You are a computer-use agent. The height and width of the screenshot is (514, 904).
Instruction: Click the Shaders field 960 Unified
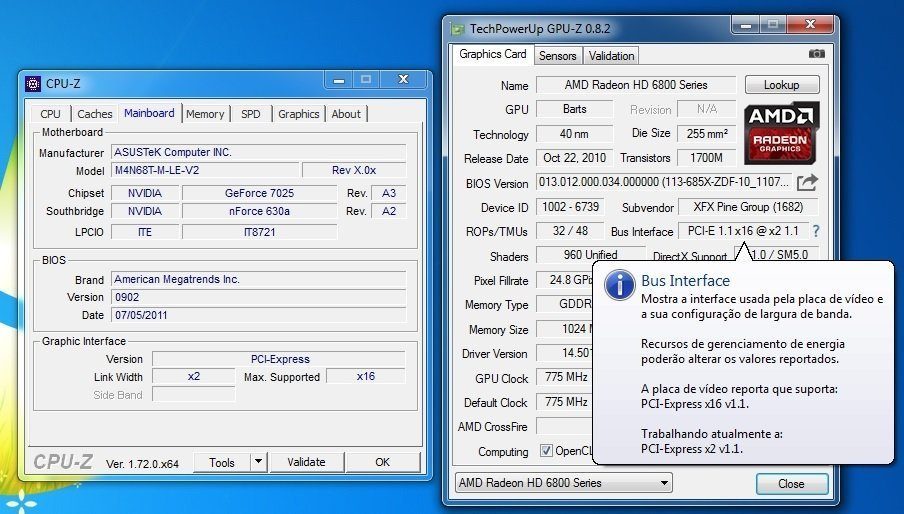click(591, 254)
